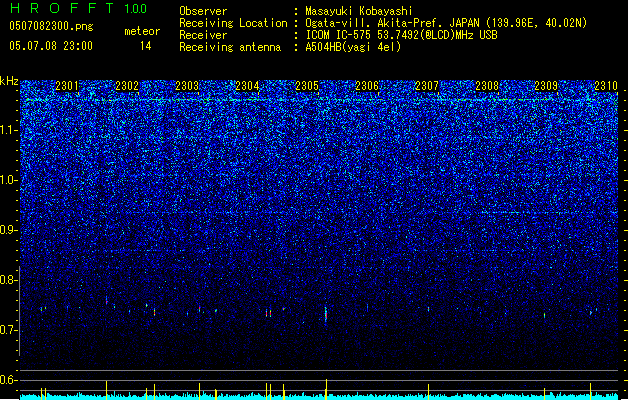Viewport: 629px width, 400px height.
Task: Click the 0.6 kHz frequency tick label
Action: tap(9, 380)
